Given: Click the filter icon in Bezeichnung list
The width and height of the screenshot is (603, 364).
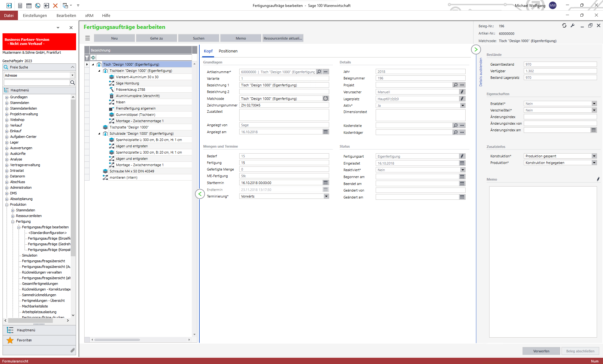Looking at the screenshot, I should coord(87,58).
